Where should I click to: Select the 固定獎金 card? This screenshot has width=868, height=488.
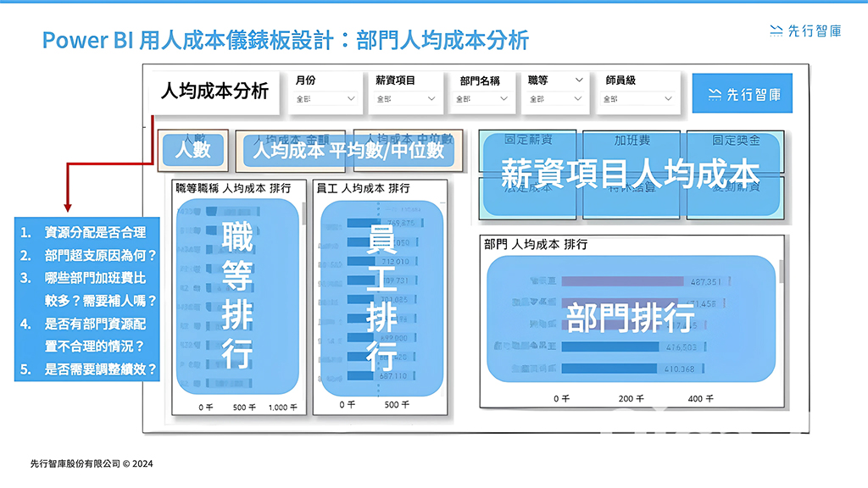[735, 152]
